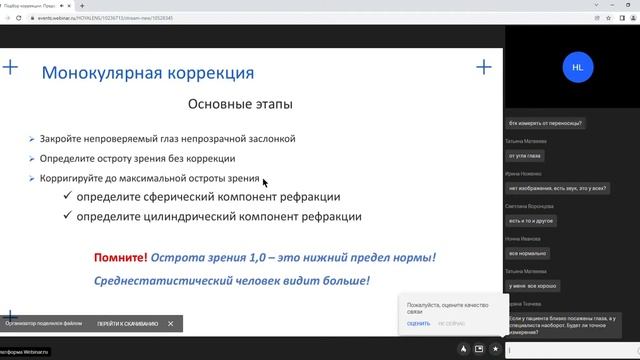Click the HL presenter avatar

[x=578, y=67]
